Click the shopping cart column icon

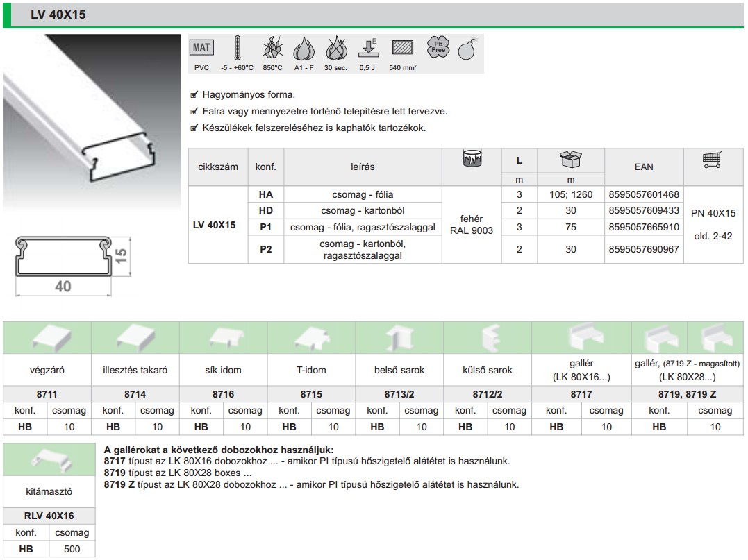click(x=712, y=160)
